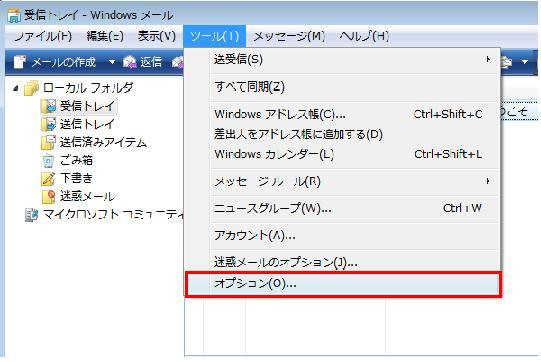
Task: Click the 受信トレイ inbox icon
Action: point(48,106)
